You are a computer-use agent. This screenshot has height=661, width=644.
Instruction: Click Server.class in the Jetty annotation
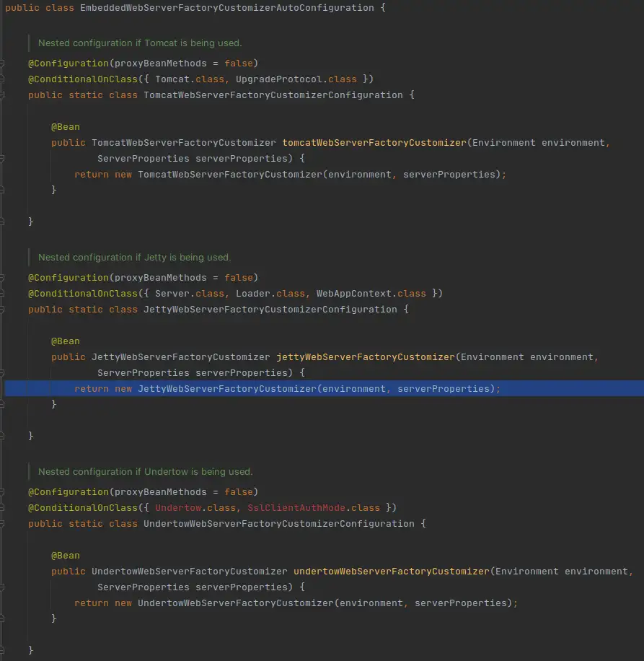pyautogui.click(x=190, y=294)
